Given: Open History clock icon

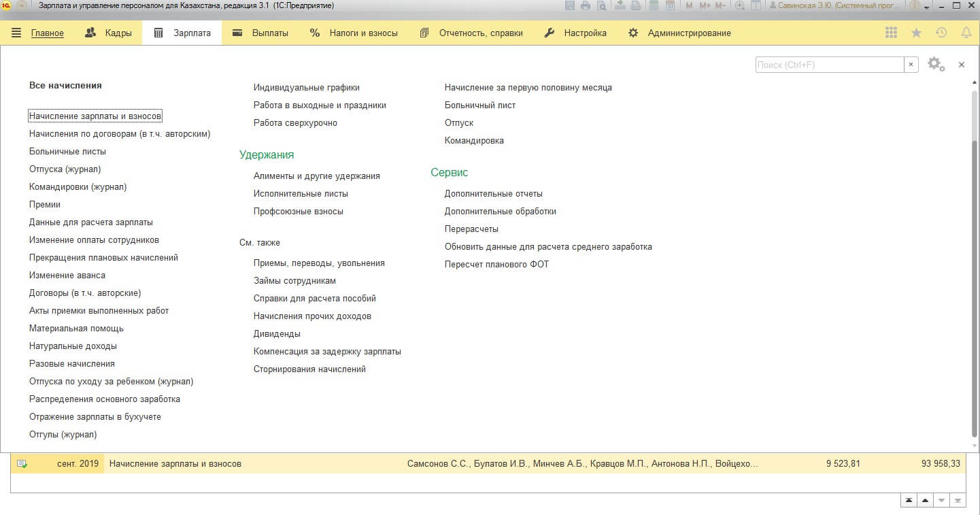Looking at the screenshot, I should (x=941, y=33).
